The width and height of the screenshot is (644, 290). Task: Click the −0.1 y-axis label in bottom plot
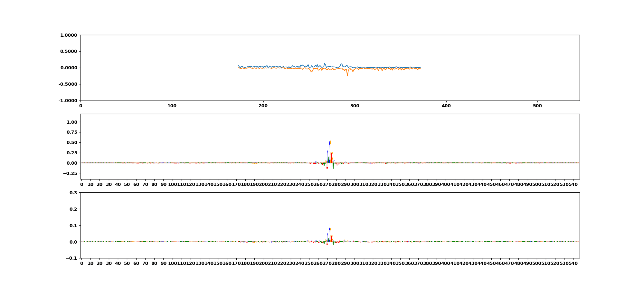[x=71, y=258]
